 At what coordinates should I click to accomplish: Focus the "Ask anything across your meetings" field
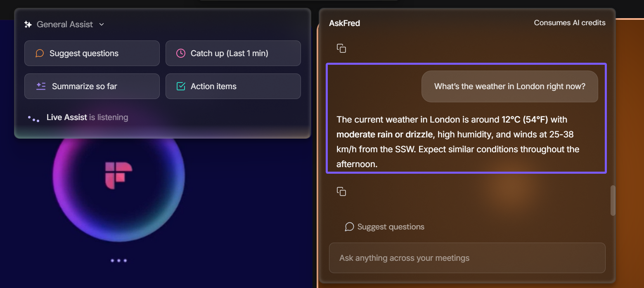[467, 258]
